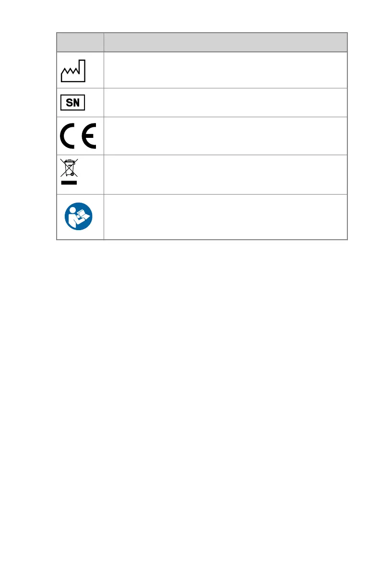Click the blank cell next to the SN symbol
This screenshot has width=380, height=588.
tap(226, 102)
